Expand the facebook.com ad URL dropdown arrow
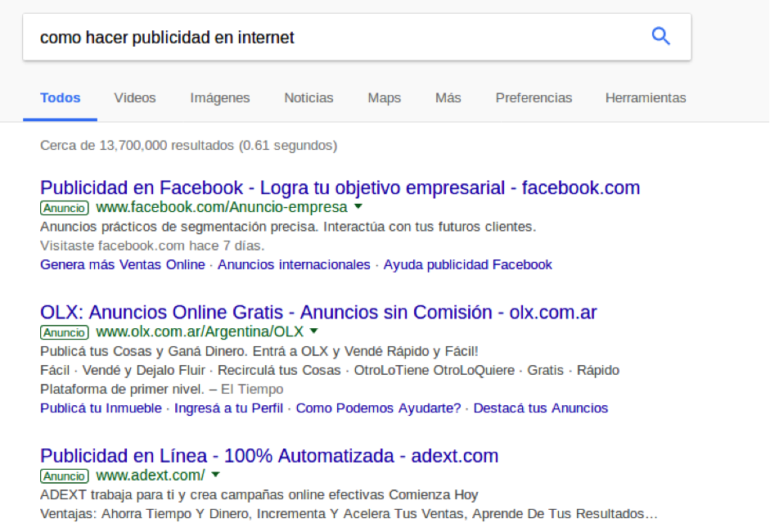Image resolution: width=770 pixels, height=532 pixels. [358, 207]
